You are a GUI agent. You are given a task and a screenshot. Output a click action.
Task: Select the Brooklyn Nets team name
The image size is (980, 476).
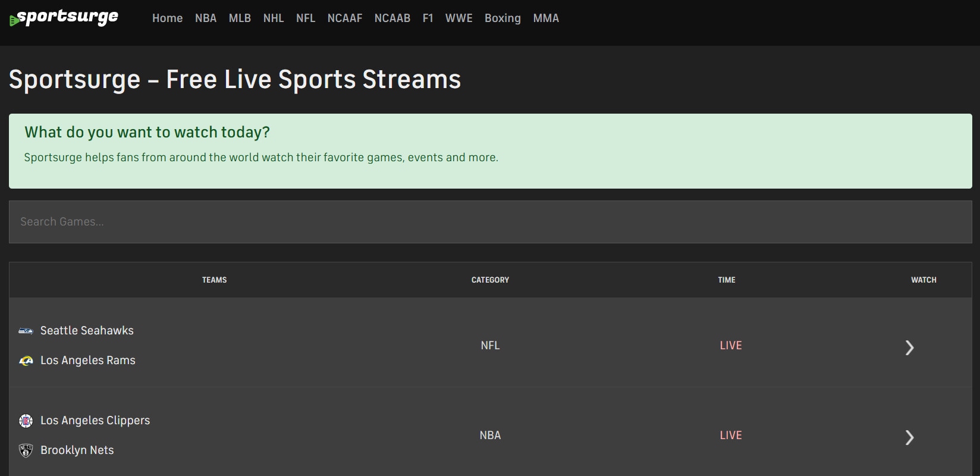click(x=77, y=450)
